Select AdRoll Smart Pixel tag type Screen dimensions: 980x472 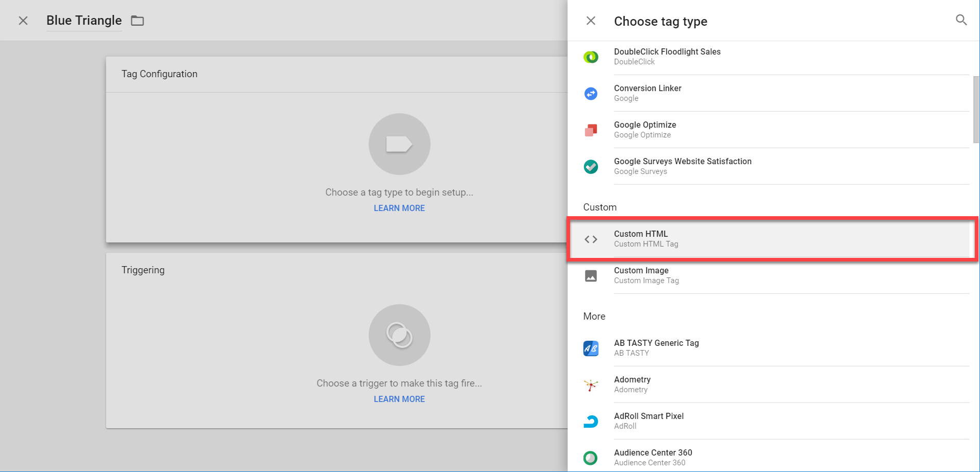click(768, 421)
